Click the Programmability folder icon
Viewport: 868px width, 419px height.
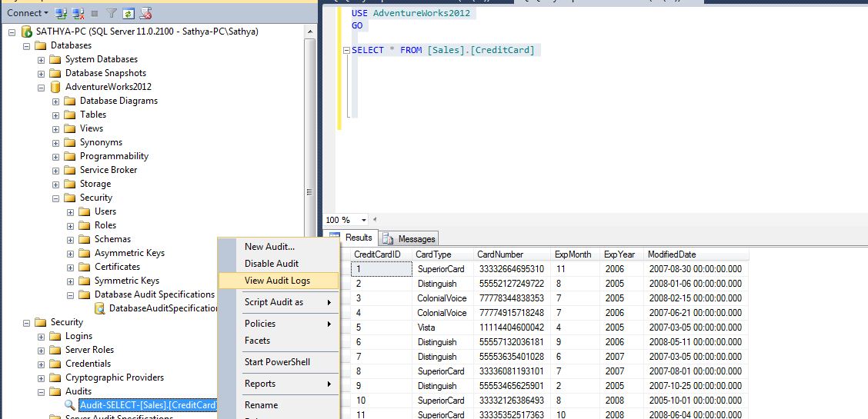coord(70,156)
